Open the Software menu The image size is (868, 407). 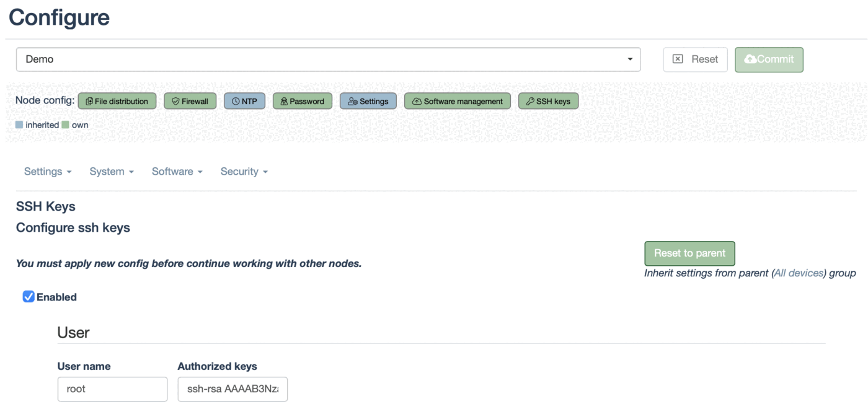pyautogui.click(x=177, y=172)
